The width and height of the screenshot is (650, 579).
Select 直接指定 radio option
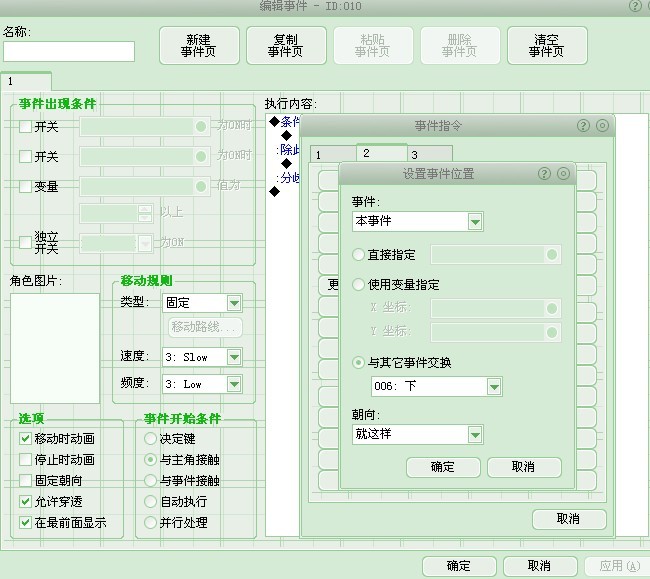coord(358,254)
